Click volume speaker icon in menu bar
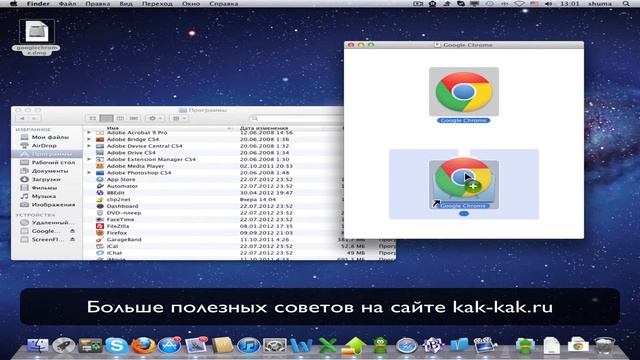The image size is (640, 360). click(x=548, y=4)
